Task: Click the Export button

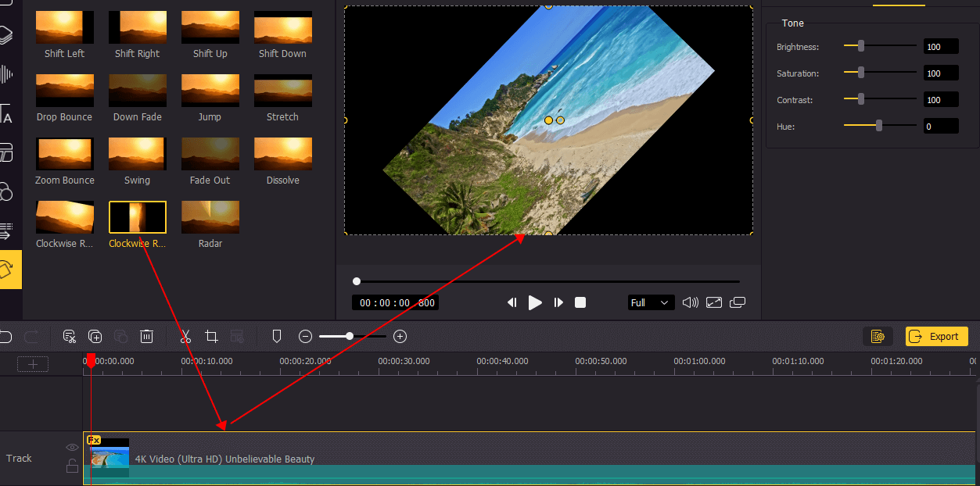Action: click(936, 336)
